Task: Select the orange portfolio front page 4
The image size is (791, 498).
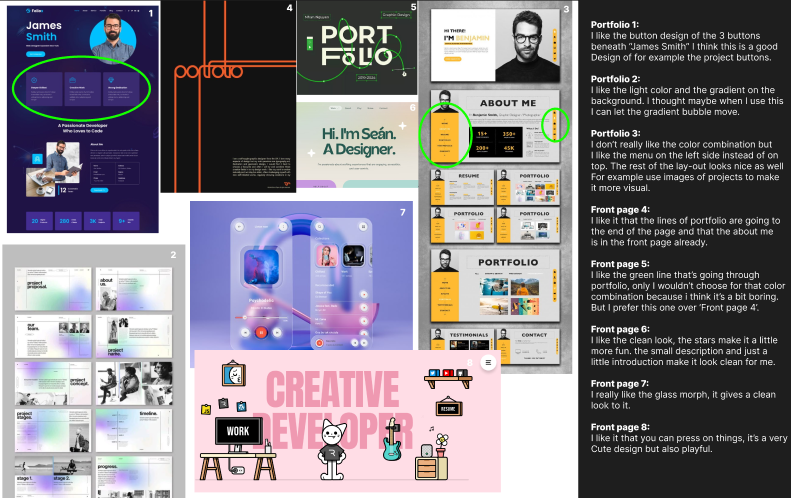Action: pos(228,96)
